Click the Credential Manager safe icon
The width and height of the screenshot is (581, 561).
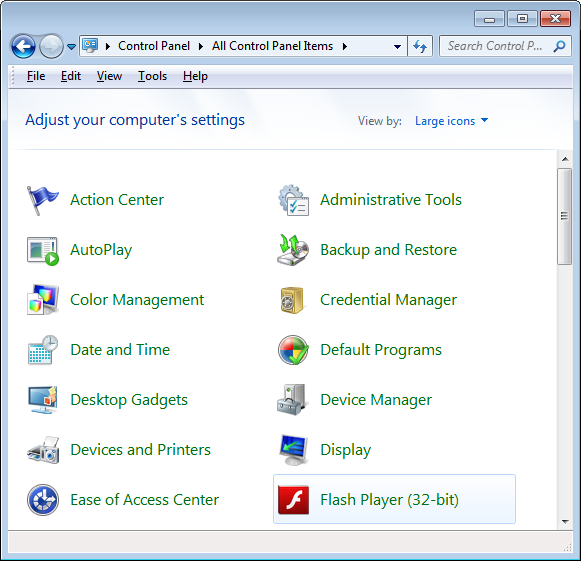pyautogui.click(x=292, y=300)
